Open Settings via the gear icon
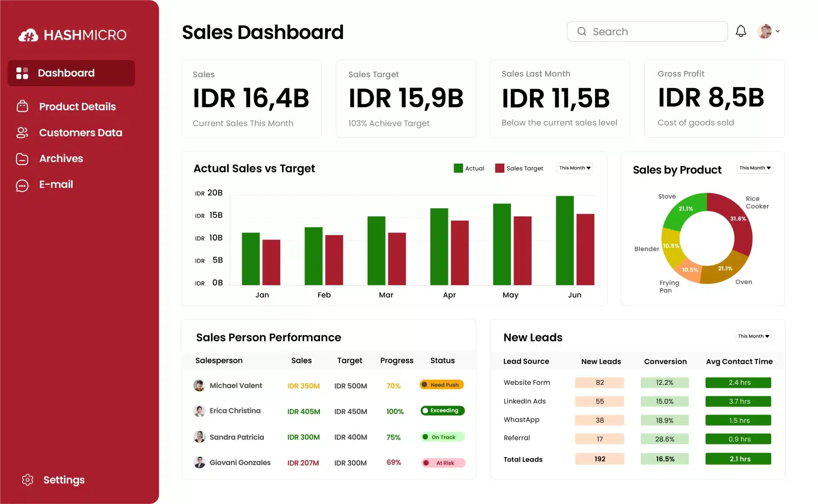818x504 pixels. click(27, 480)
